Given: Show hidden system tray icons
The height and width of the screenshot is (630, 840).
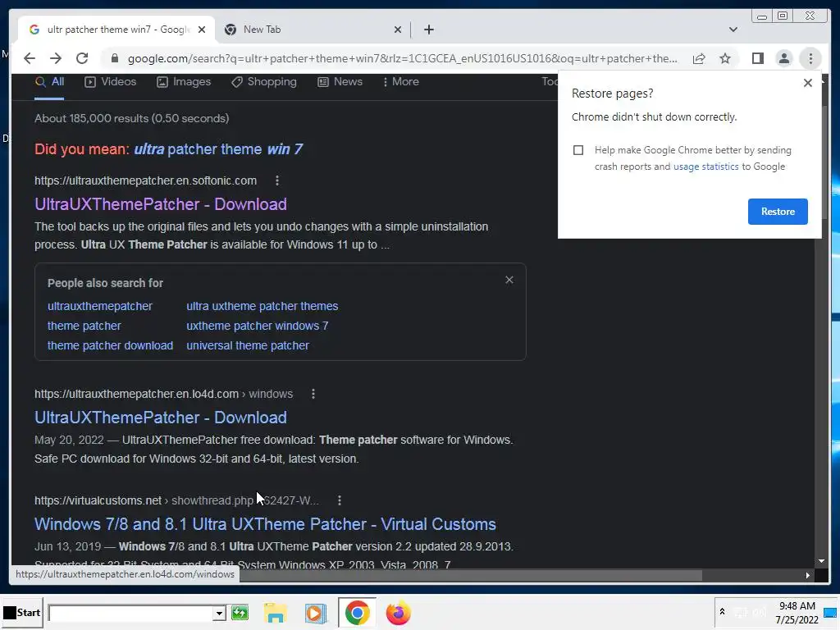Looking at the screenshot, I should pos(722,611).
